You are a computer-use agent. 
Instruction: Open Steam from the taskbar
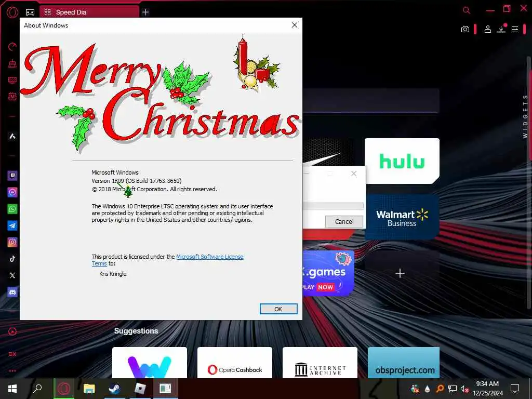[115, 389]
